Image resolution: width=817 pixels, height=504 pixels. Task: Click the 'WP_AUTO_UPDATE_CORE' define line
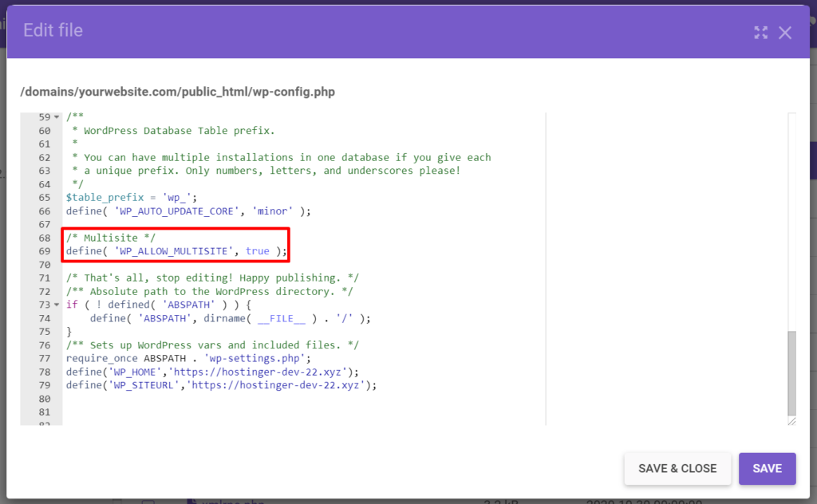tap(188, 211)
